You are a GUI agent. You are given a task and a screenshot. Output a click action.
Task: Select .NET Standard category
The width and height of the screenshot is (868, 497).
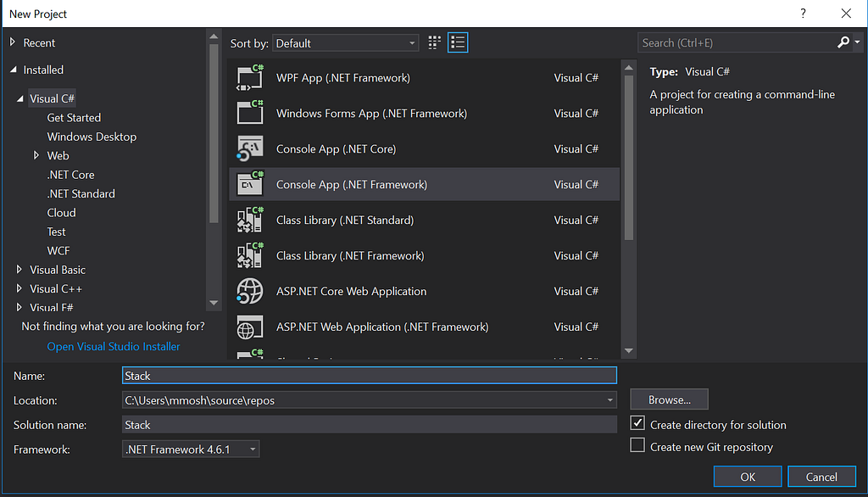pyautogui.click(x=81, y=193)
